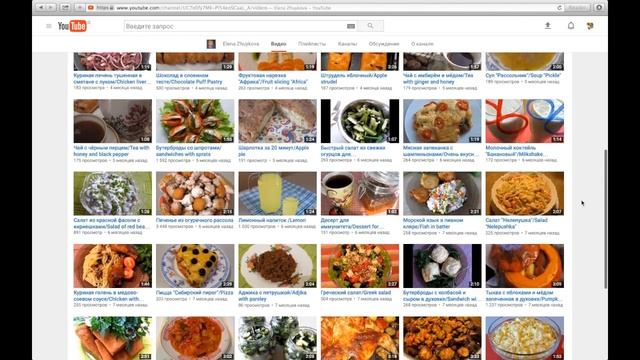Image resolution: width=640 pixels, height=360 pixels.
Task: Open 'Салат Нелепушка/Salad Nelepushka' thumbnail
Action: (525, 193)
